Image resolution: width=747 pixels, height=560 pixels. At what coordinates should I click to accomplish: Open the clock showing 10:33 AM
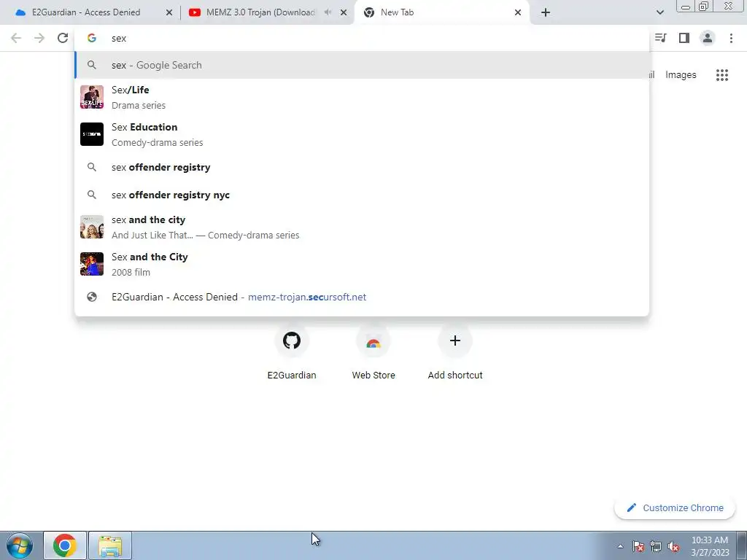(709, 546)
